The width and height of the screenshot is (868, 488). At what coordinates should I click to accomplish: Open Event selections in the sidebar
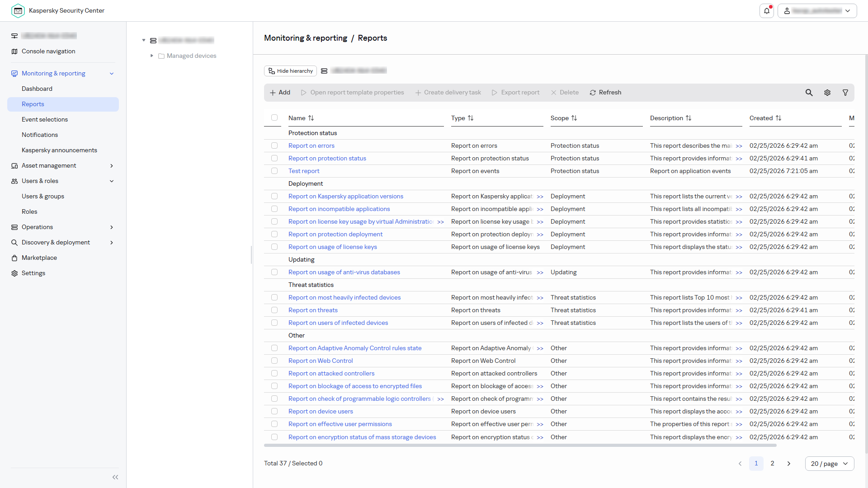pos(45,120)
